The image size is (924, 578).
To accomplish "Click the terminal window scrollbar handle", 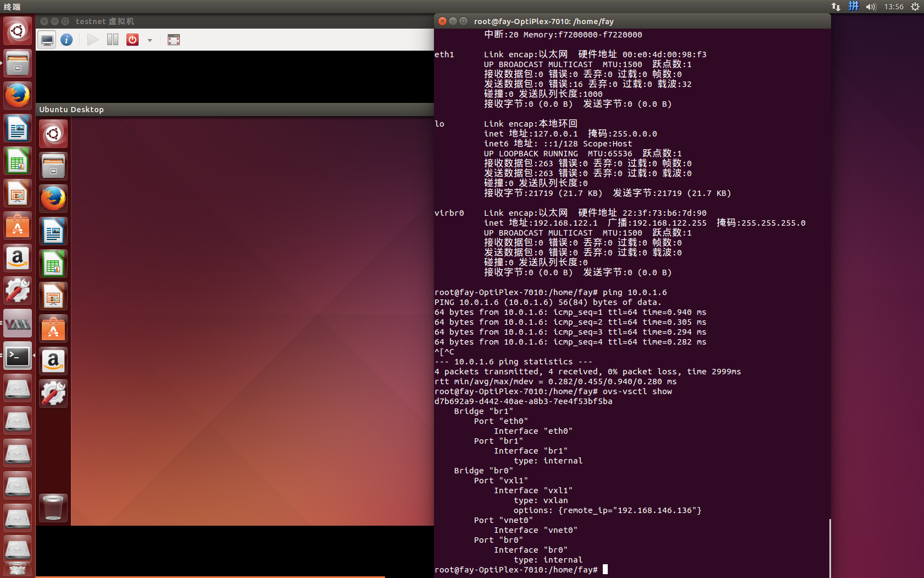I will point(829,548).
